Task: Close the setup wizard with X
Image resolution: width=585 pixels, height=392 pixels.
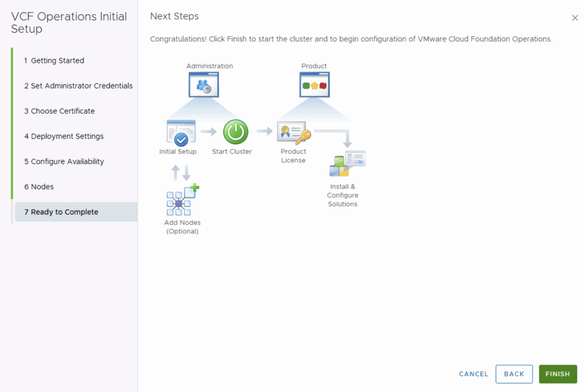Action: (x=575, y=18)
